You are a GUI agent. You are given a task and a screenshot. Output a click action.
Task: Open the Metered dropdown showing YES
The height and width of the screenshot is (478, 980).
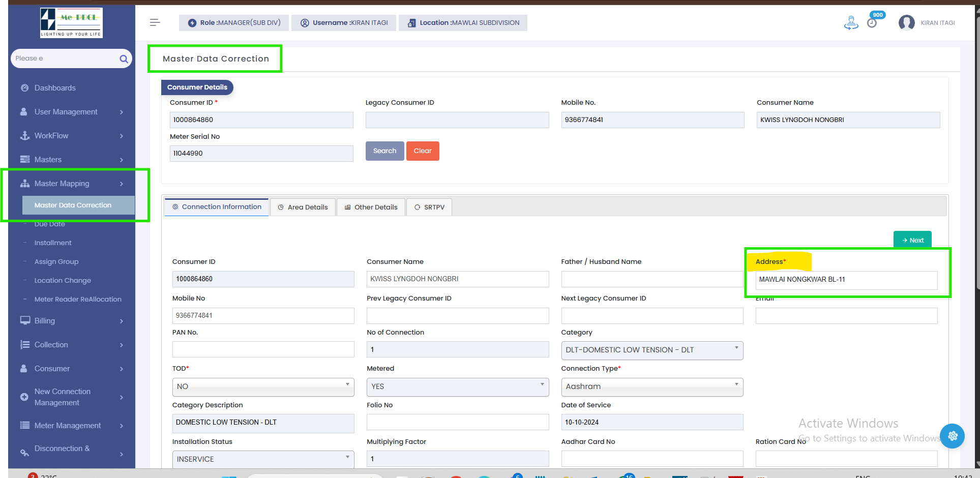458,387
